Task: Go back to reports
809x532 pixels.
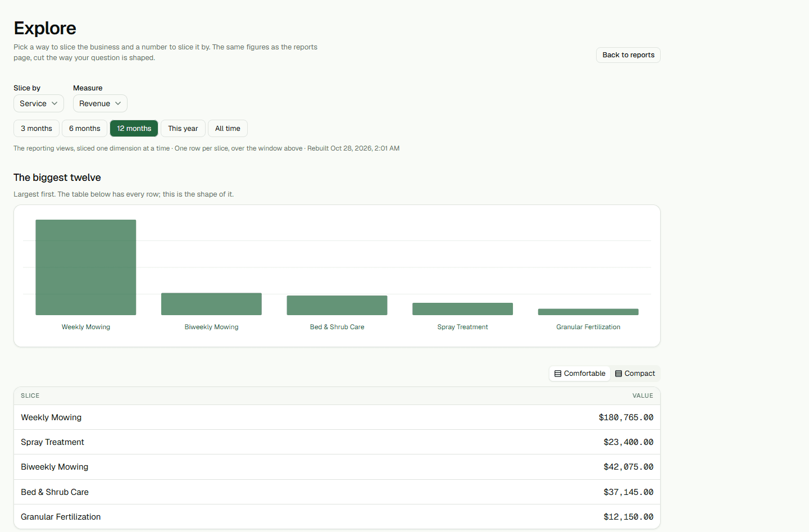Action: pos(628,55)
